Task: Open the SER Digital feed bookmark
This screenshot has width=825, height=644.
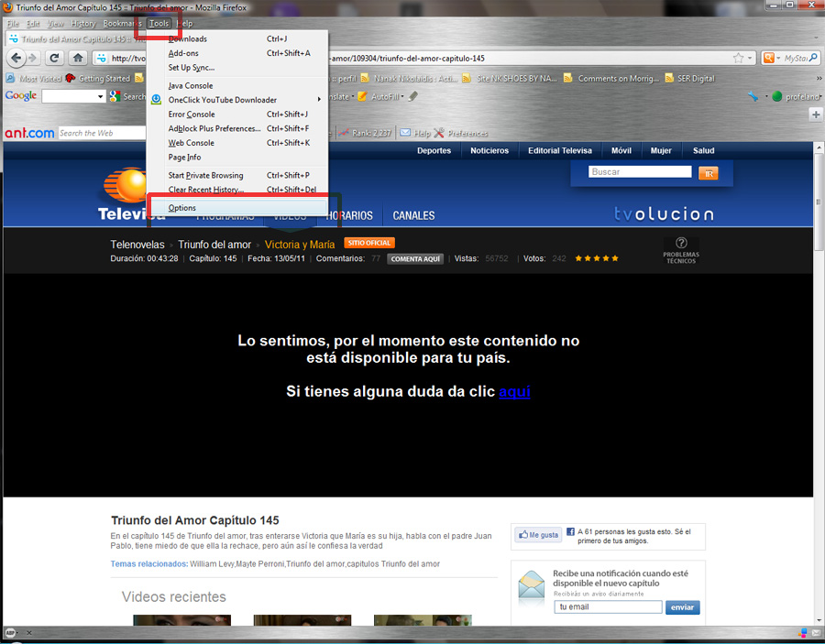Action: (689, 79)
